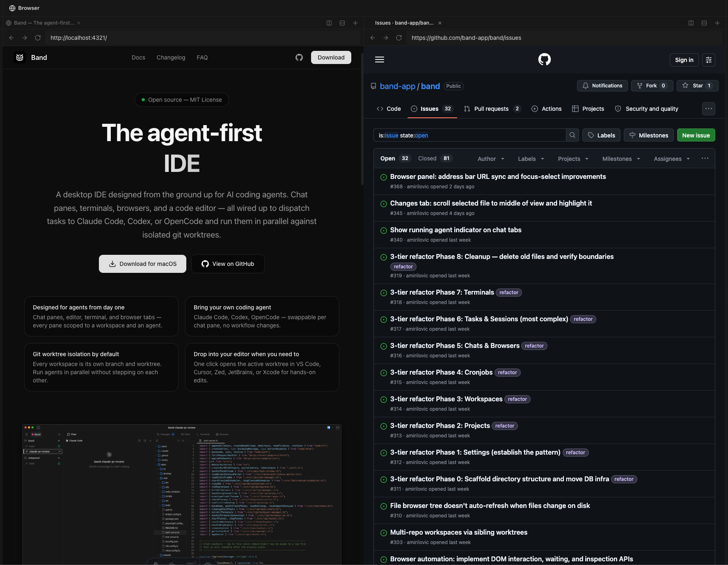
Task: Click the green New issue button
Action: 696,135
